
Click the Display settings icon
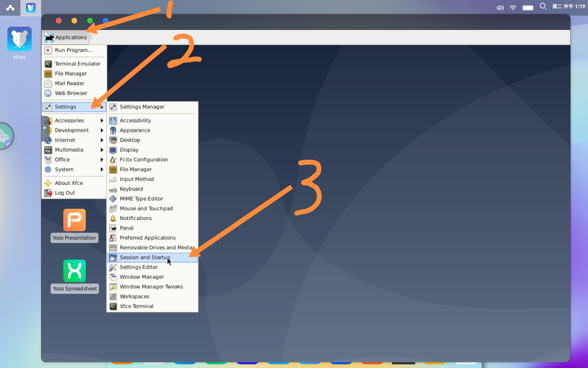point(113,150)
